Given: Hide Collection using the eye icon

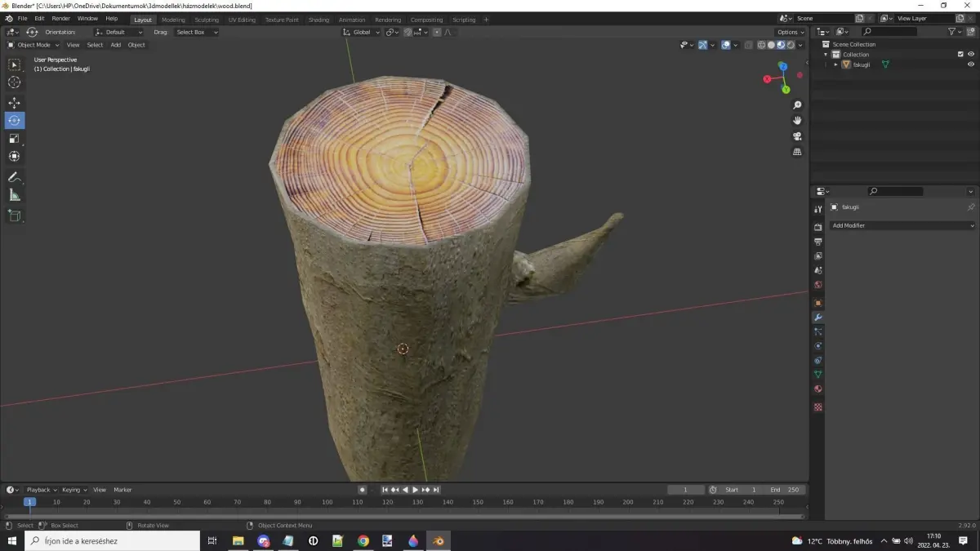Looking at the screenshot, I should 971,55.
